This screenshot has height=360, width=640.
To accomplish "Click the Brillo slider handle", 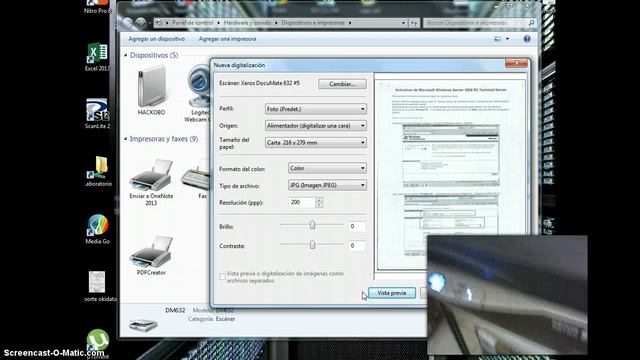I will (312, 225).
